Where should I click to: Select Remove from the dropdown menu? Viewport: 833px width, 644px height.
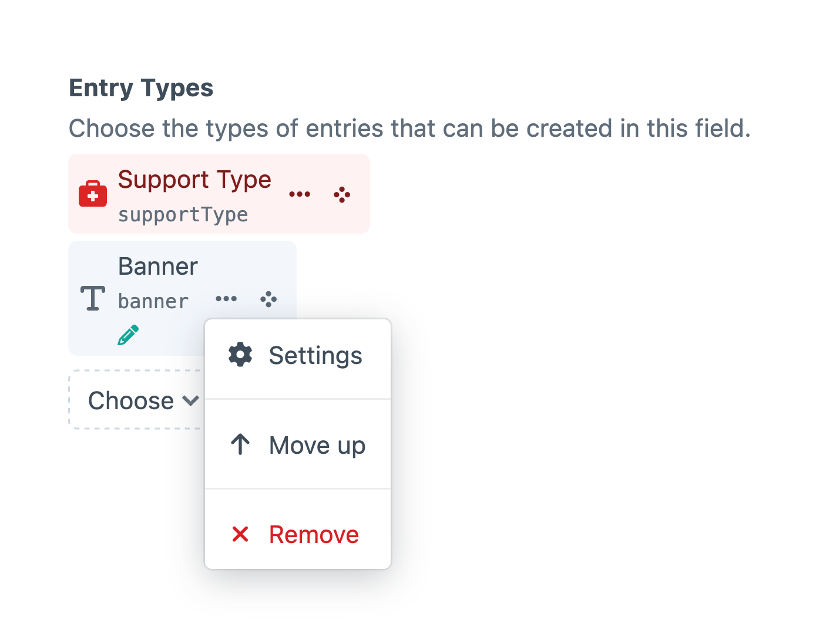(314, 535)
